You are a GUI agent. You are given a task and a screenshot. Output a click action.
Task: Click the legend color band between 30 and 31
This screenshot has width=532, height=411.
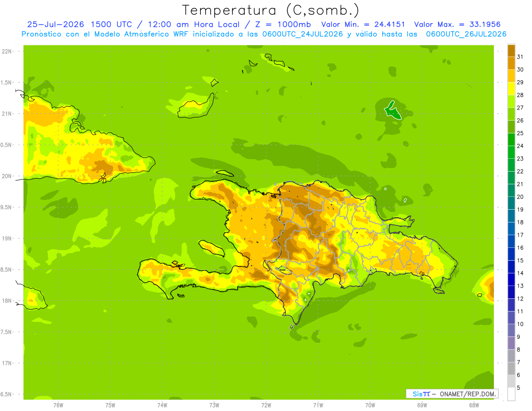511,63
